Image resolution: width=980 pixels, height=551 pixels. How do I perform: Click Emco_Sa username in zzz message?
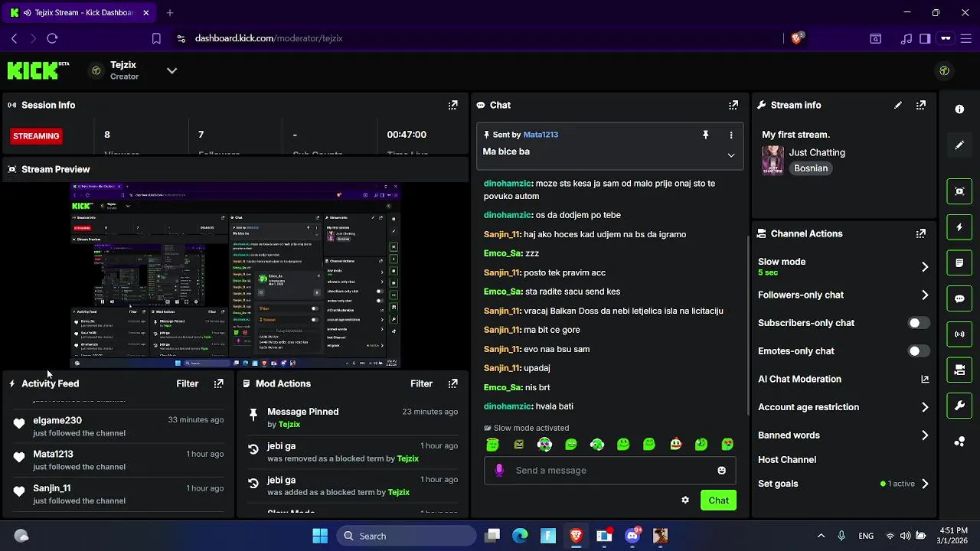(x=502, y=253)
